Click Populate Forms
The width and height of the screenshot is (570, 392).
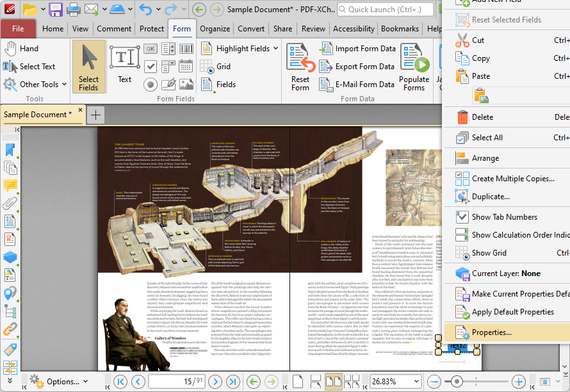pos(414,67)
